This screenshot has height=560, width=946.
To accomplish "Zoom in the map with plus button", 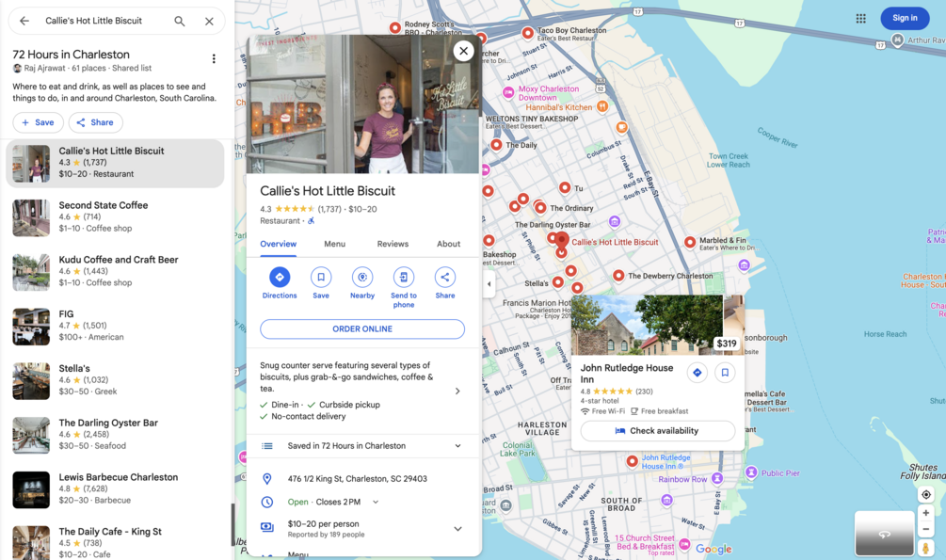I will tap(925, 513).
